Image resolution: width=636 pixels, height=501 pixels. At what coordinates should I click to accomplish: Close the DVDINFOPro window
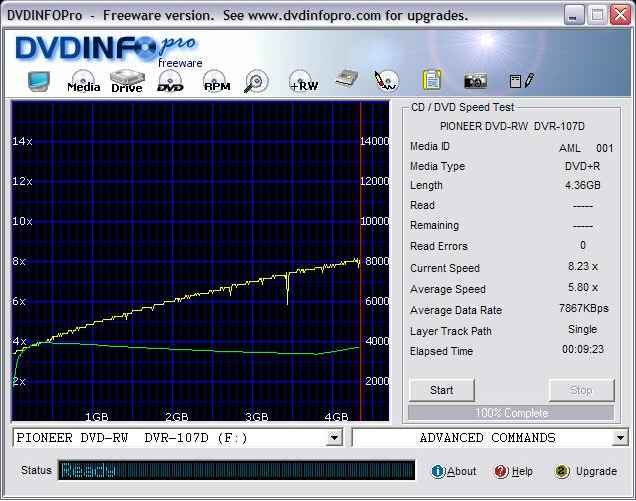click(x=620, y=15)
